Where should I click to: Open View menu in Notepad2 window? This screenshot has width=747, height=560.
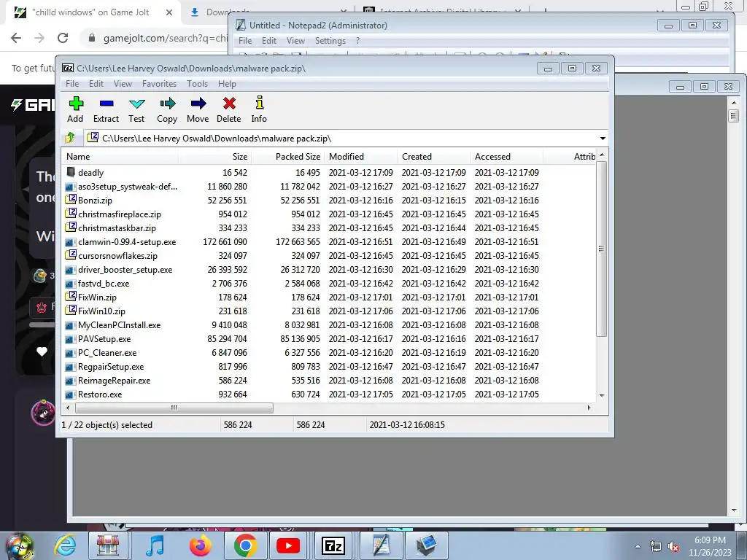coord(295,41)
